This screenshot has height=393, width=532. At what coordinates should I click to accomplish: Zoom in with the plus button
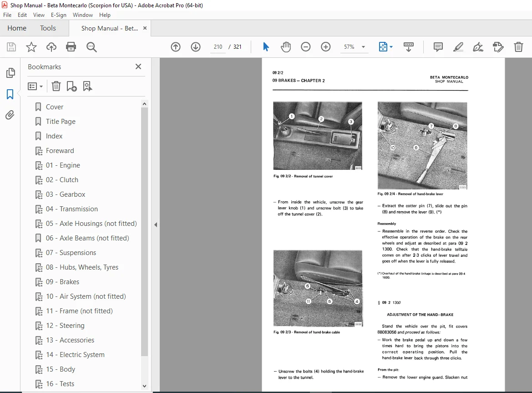tap(326, 47)
